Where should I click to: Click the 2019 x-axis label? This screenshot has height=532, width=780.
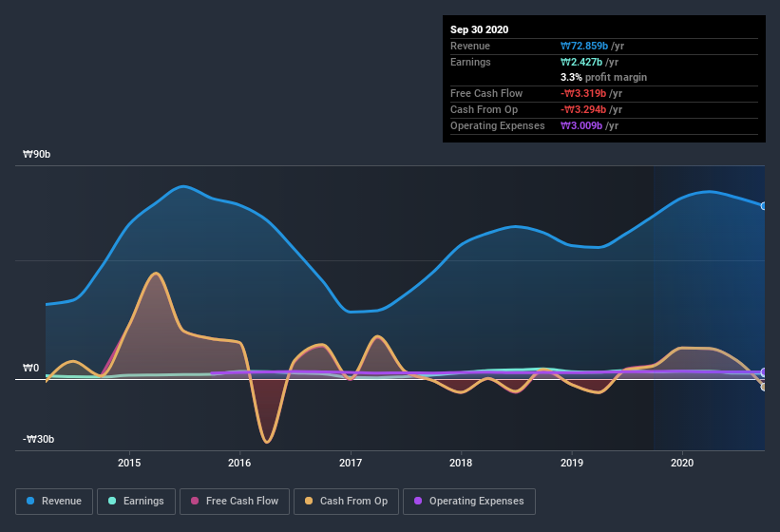(572, 463)
